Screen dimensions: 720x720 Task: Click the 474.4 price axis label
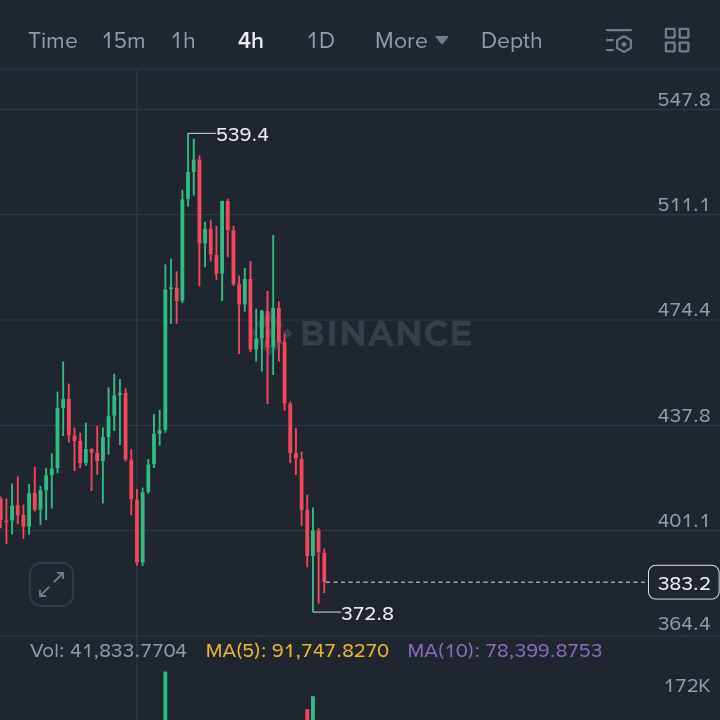pyautogui.click(x=684, y=310)
